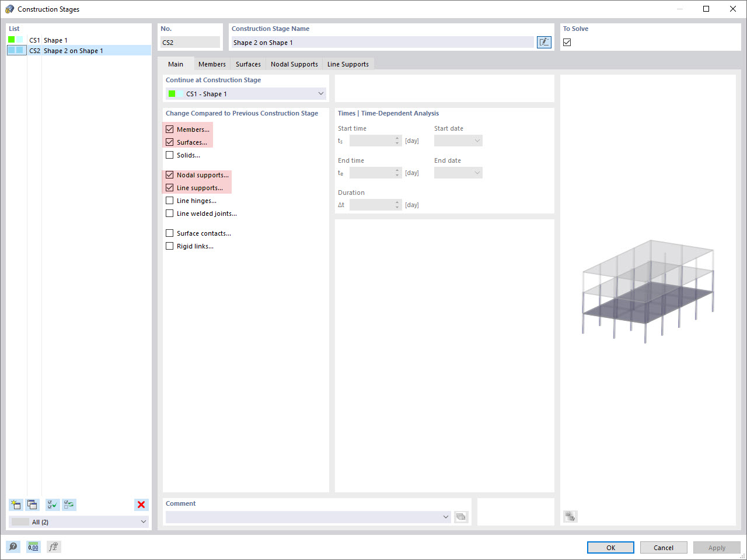Viewport: 747px width, 560px height.
Task: Enable the Line hinges... checkbox
Action: click(170, 201)
